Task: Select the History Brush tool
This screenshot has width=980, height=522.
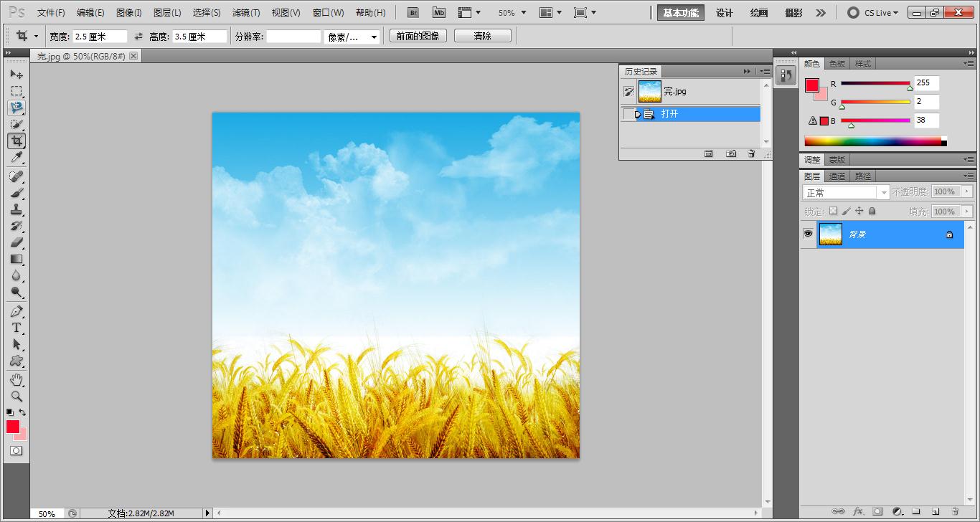Action: click(x=17, y=226)
